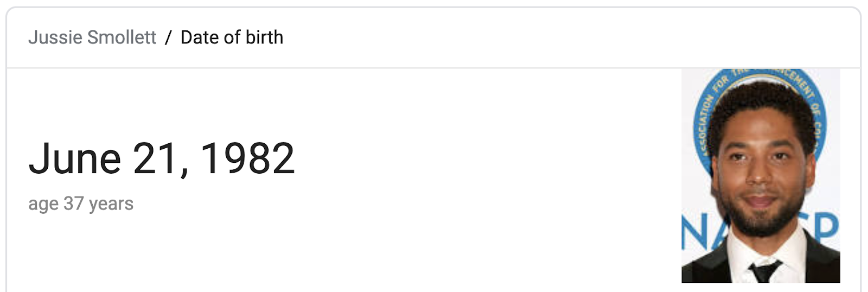Image resolution: width=868 pixels, height=292 pixels.
Task: Click the black necktie in the photo
Action: [x=765, y=271]
